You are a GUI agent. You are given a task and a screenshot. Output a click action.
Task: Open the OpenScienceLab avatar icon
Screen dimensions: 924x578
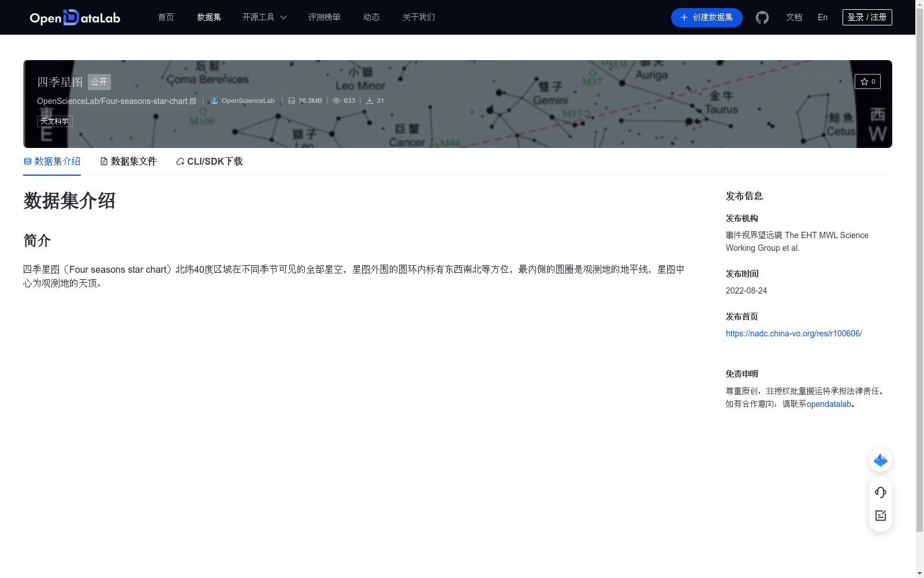pos(214,101)
